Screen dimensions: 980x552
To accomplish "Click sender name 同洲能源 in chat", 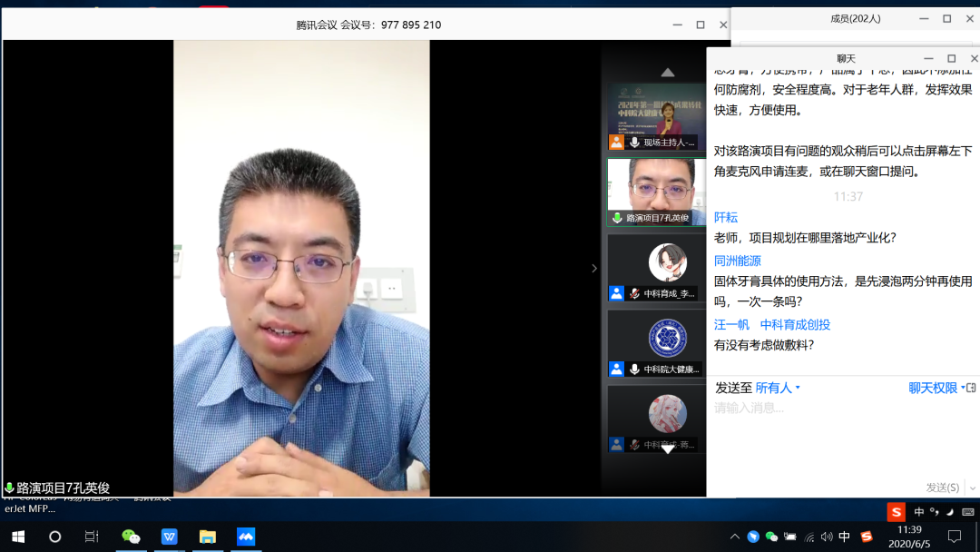I will (737, 261).
